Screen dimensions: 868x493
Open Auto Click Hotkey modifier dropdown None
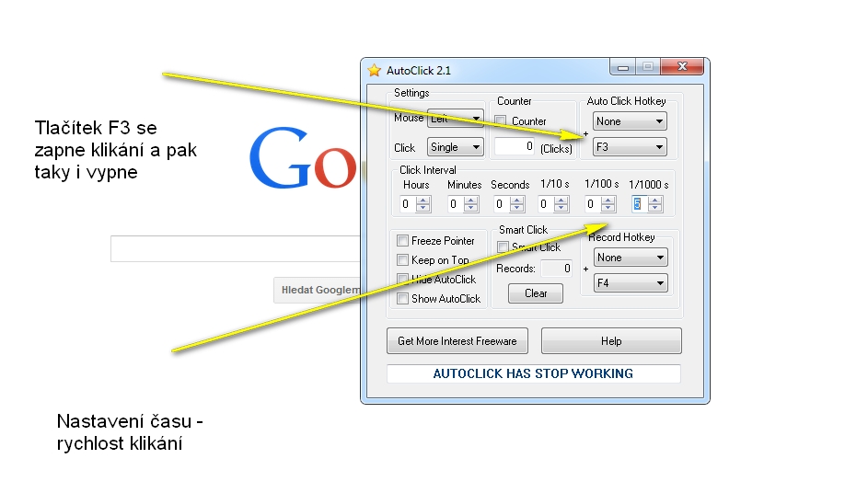coord(630,121)
